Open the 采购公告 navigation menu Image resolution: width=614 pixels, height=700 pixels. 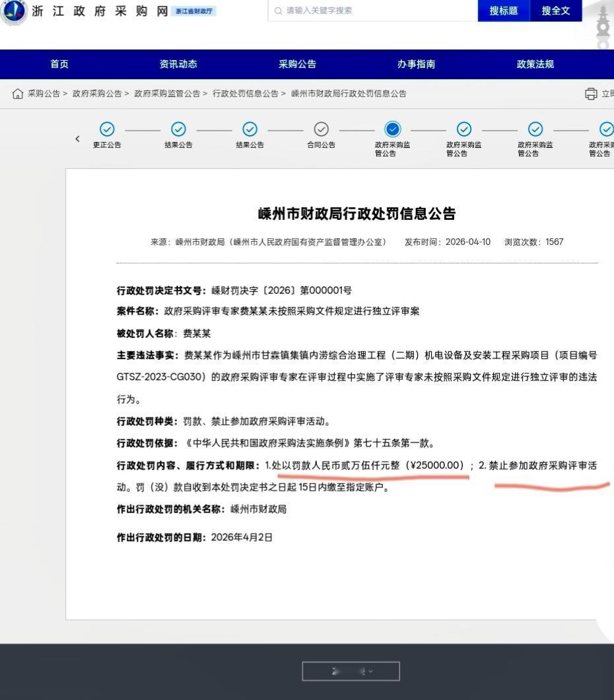point(297,64)
